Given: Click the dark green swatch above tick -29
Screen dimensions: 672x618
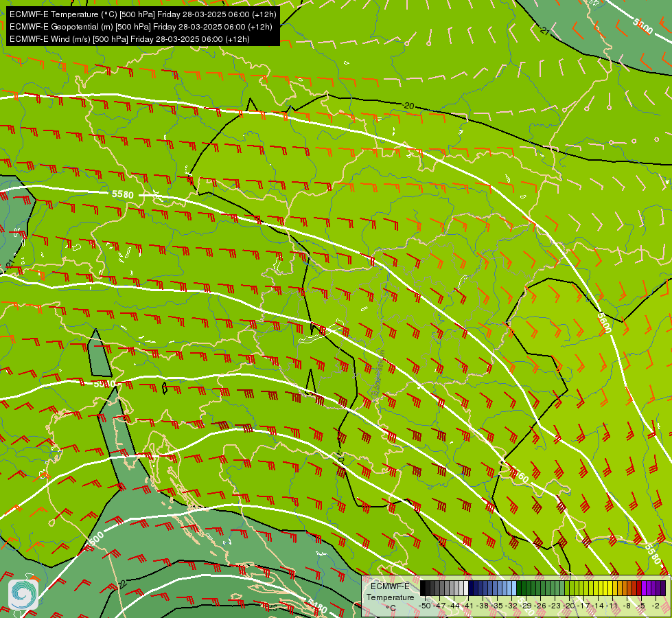Looking at the screenshot, I should tap(524, 588).
